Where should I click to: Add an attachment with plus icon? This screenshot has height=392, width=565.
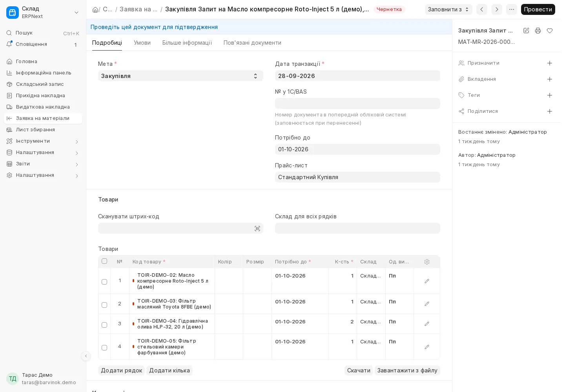[550, 79]
